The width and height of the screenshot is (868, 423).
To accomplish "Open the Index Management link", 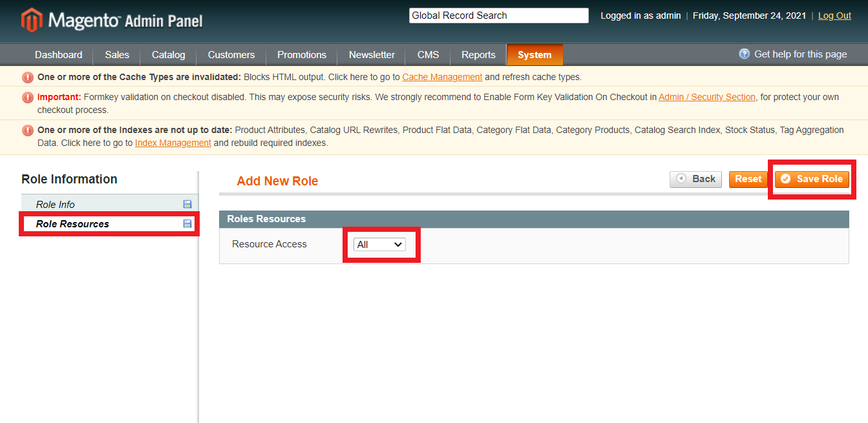I will [173, 143].
